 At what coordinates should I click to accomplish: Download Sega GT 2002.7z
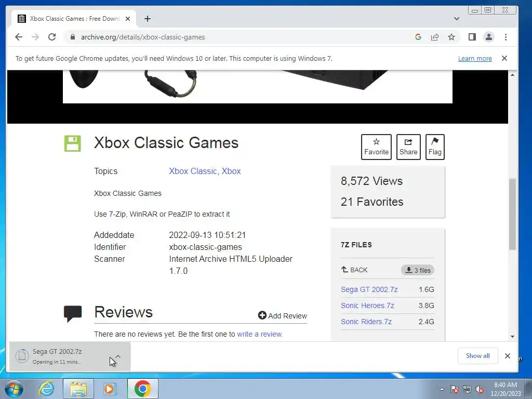tap(369, 289)
